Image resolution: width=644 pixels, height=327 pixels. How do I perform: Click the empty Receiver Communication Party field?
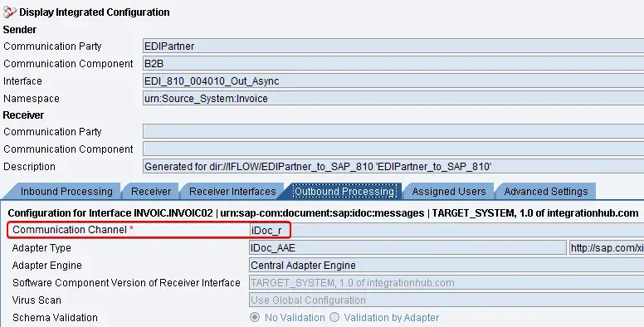click(x=393, y=131)
